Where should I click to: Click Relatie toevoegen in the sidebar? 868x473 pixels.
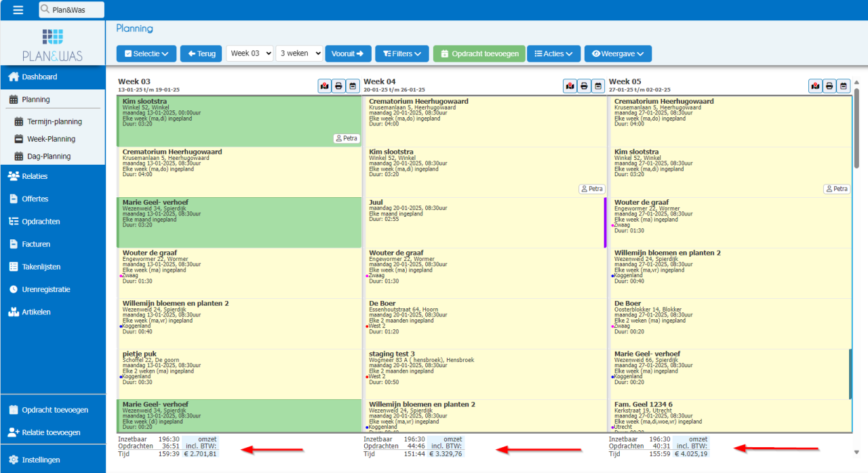(53, 432)
